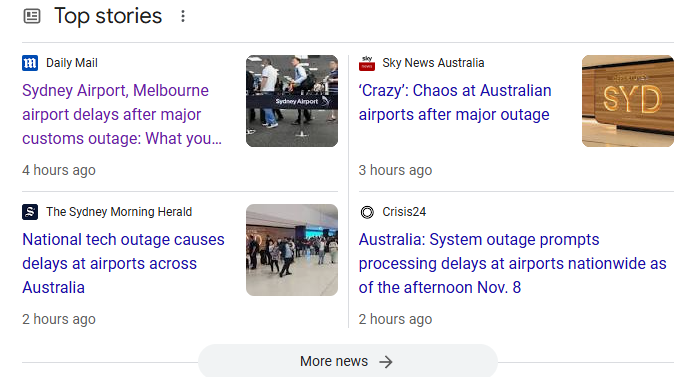This screenshot has width=688, height=377.
Task: Click the Top stories heading text
Action: click(x=108, y=16)
